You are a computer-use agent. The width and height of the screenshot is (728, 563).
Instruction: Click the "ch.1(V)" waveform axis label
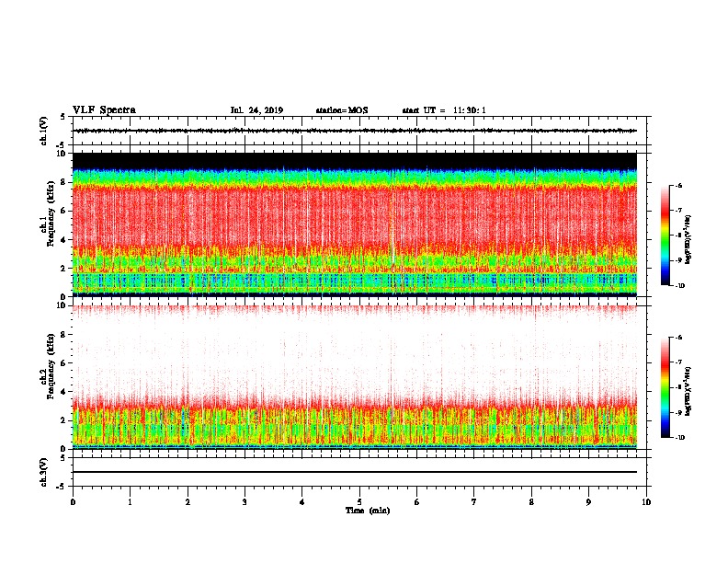(x=43, y=131)
